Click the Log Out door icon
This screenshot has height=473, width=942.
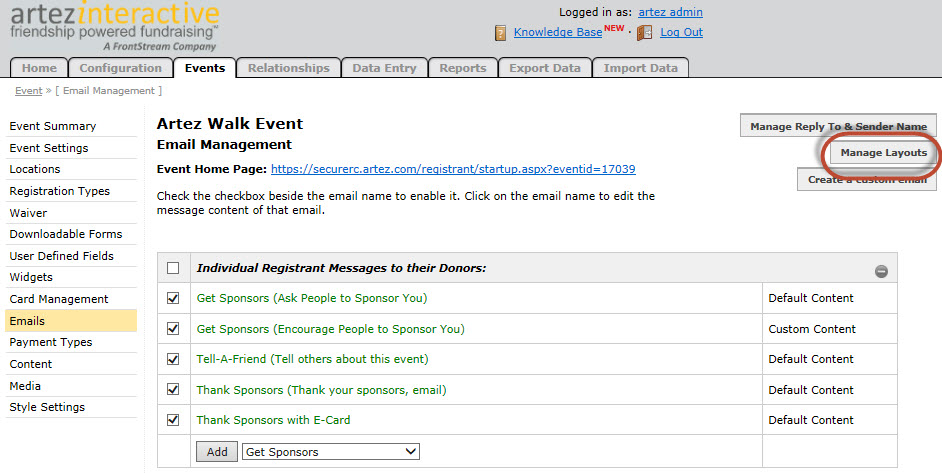[645, 32]
